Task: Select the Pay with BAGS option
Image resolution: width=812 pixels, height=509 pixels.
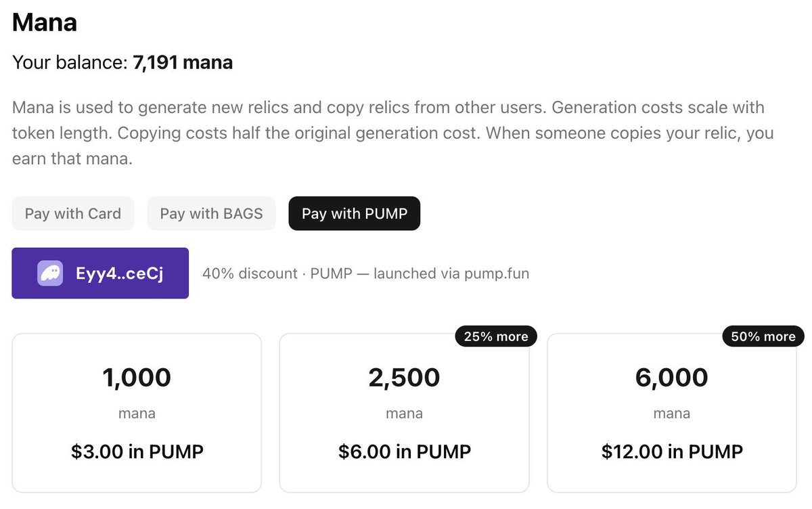Action: (x=211, y=214)
